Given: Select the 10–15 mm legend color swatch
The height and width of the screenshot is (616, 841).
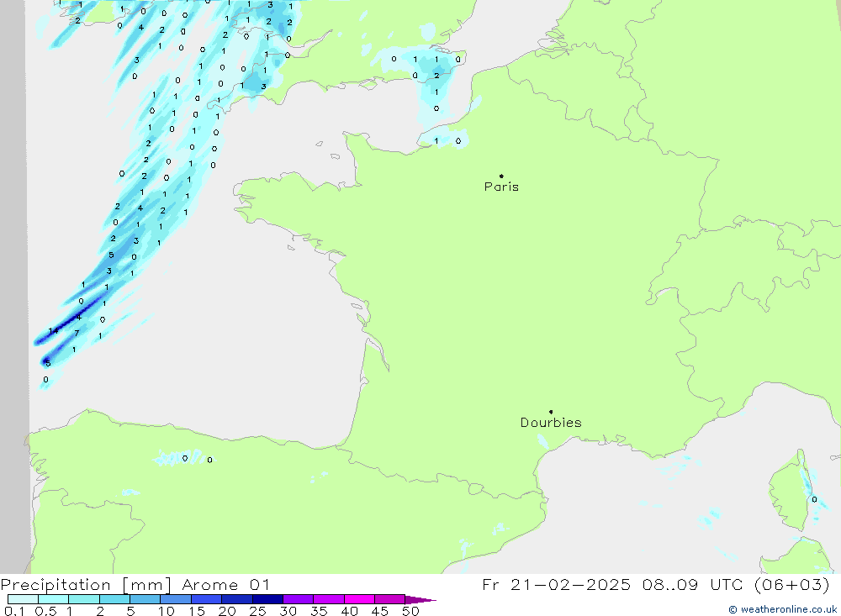Looking at the screenshot, I should click(176, 599).
